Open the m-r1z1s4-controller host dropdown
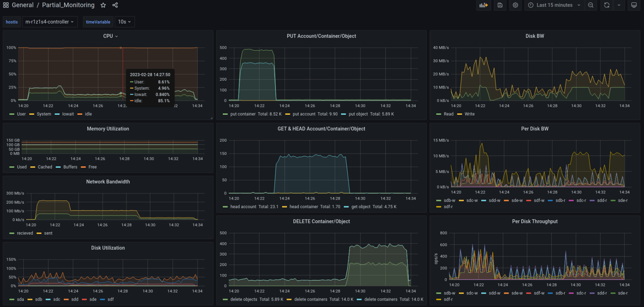644x307 pixels. click(x=50, y=22)
